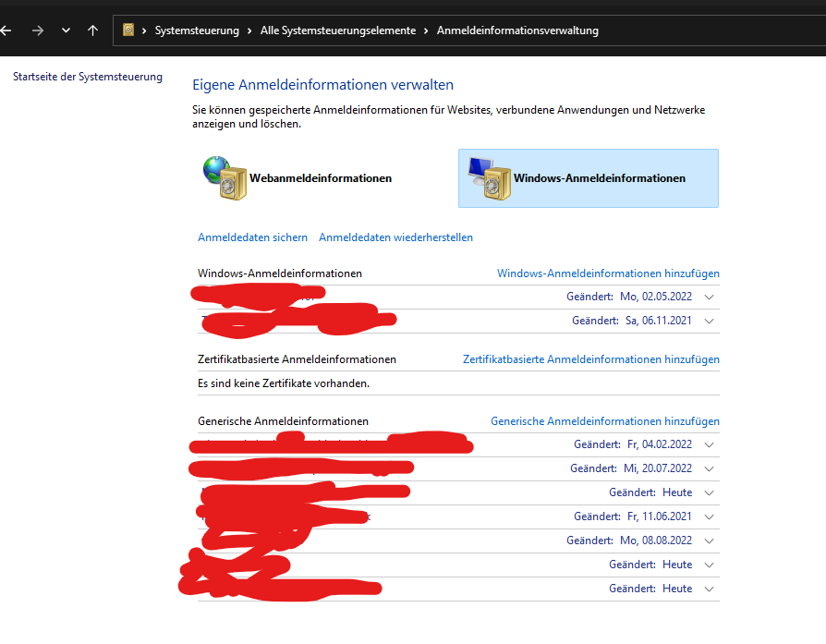Viewport: 826px width, 644px height.
Task: Select Anmeldeinformationsverwaltung in the breadcrumb path
Action: tap(517, 30)
